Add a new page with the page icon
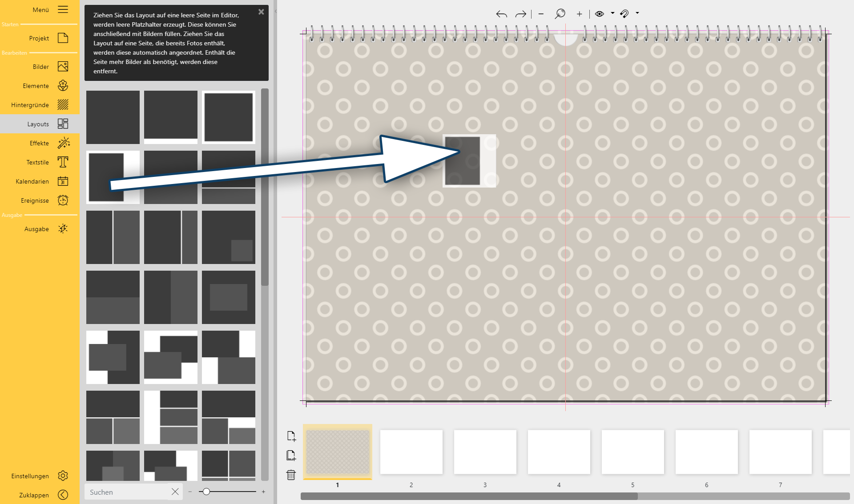 pyautogui.click(x=291, y=436)
